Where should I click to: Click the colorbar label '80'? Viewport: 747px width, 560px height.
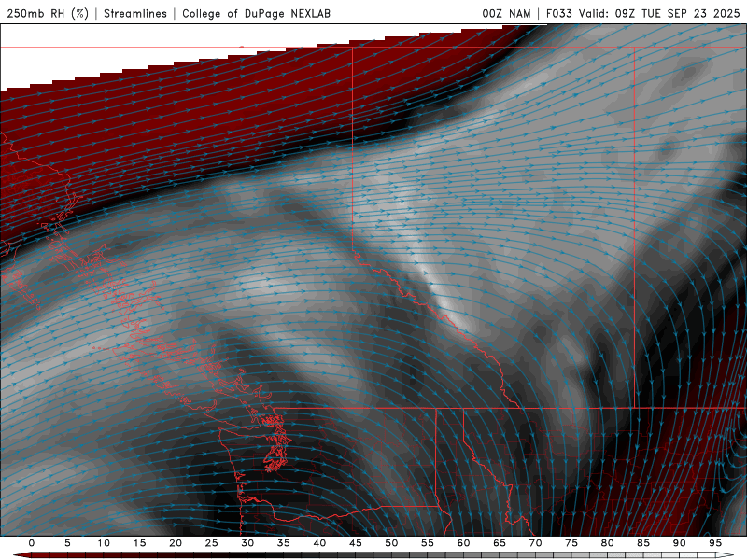pos(607,543)
